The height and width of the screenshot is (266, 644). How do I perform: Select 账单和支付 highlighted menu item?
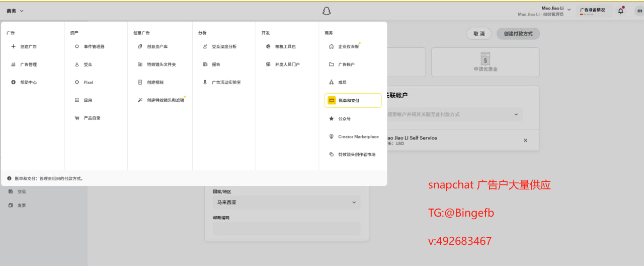353,100
